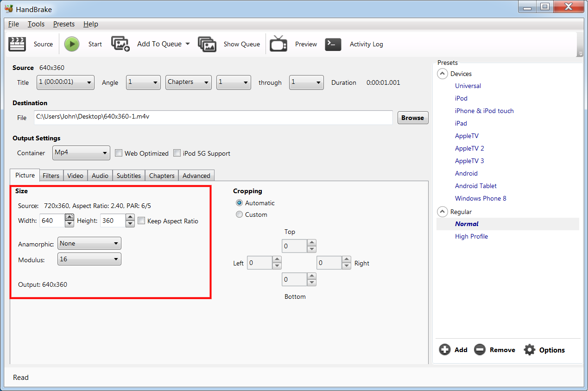
Task: Open the Angle dropdown
Action: (143, 82)
